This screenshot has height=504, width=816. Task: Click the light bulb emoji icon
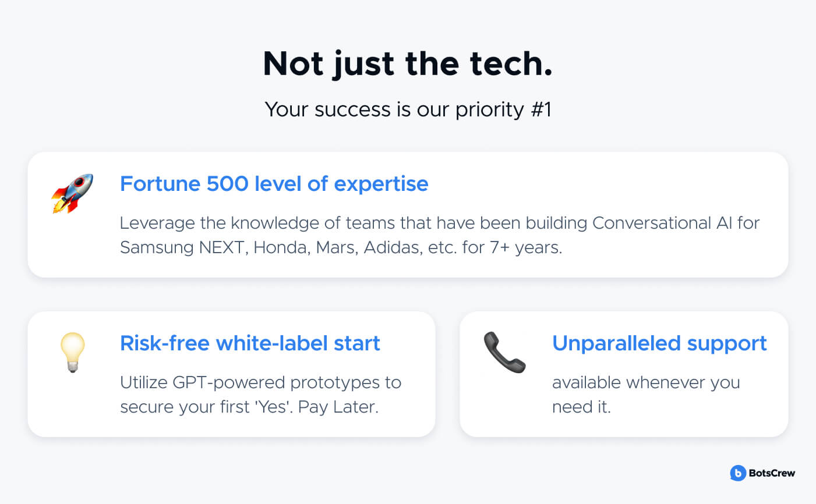(x=73, y=353)
